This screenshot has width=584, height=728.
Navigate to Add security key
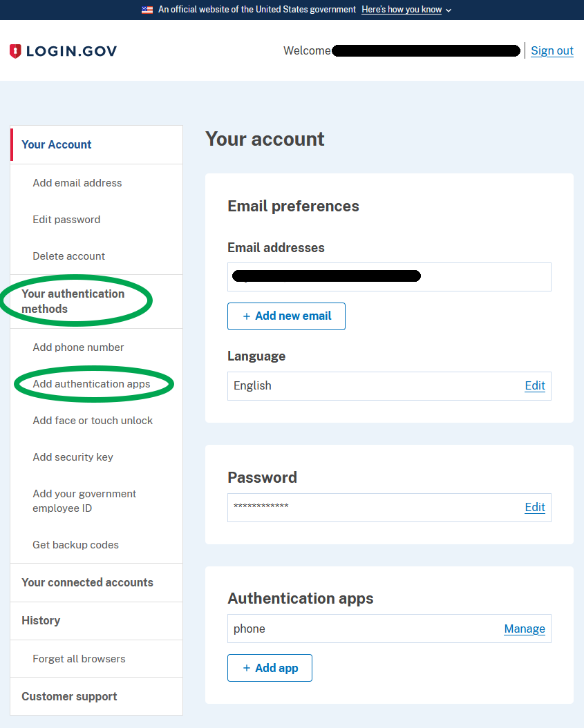(73, 457)
